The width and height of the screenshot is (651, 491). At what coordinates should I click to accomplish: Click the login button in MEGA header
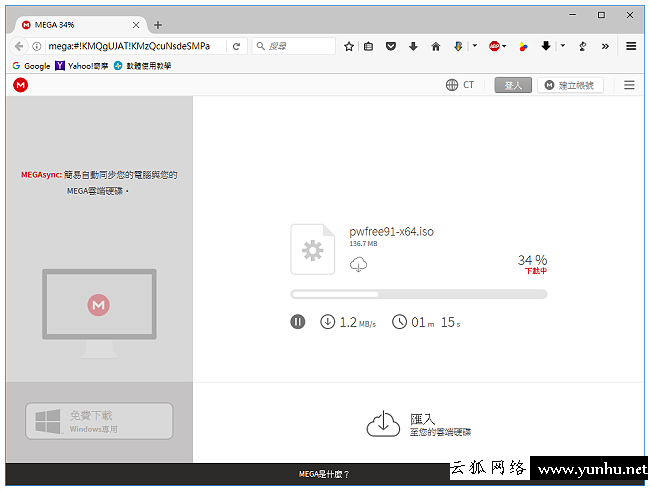point(513,85)
